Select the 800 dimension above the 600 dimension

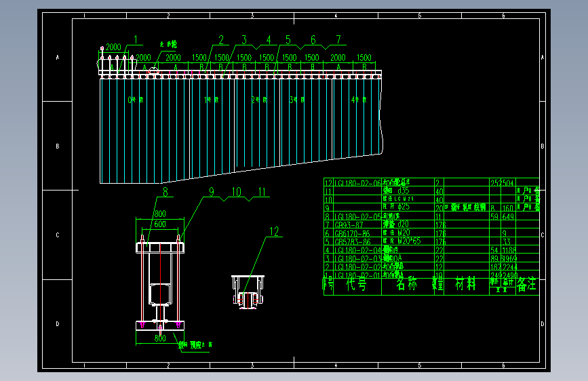click(160, 214)
